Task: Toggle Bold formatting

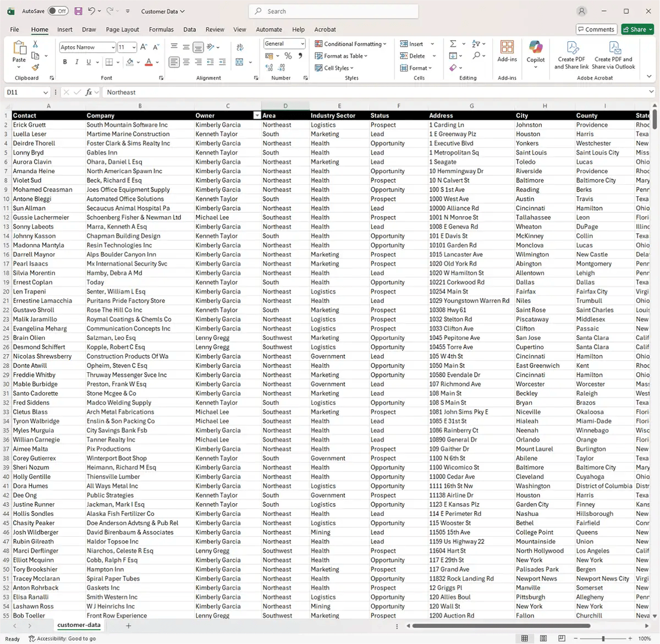Action: tap(64, 62)
